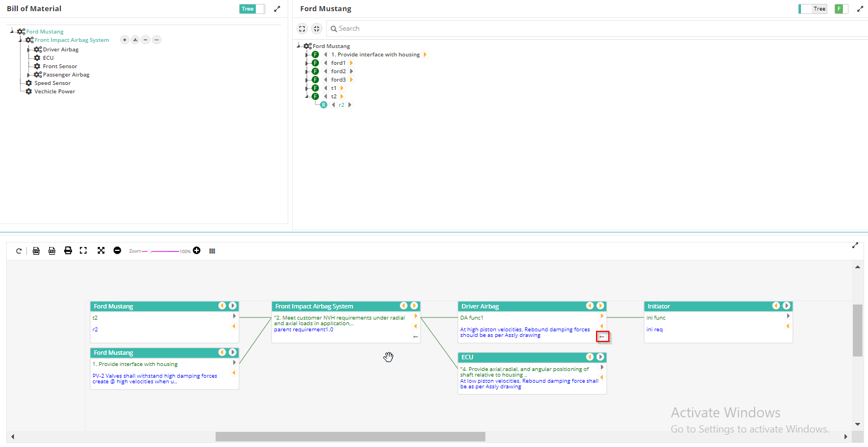Toggle Tree switch in Ford Mustang panel
Image resolution: width=868 pixels, height=447 pixels.
[x=813, y=9]
